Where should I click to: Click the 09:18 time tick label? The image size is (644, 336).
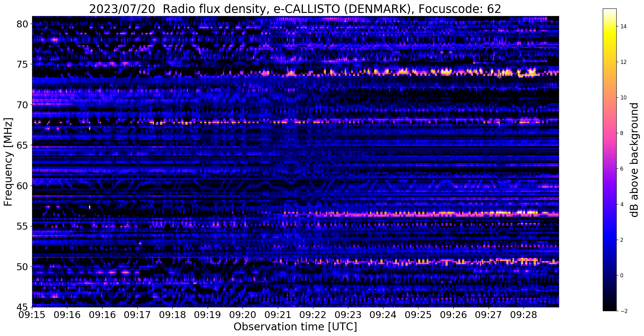[173, 315]
